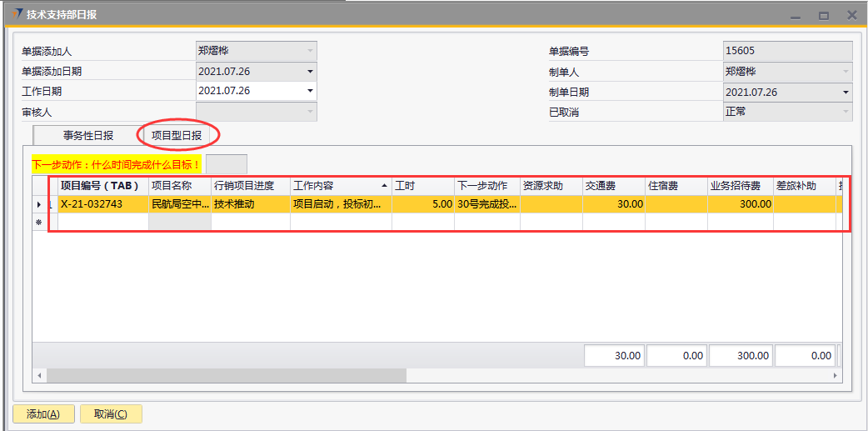This screenshot has height=431, width=868.
Task: Click the current row indicator arrow
Action: [x=39, y=204]
